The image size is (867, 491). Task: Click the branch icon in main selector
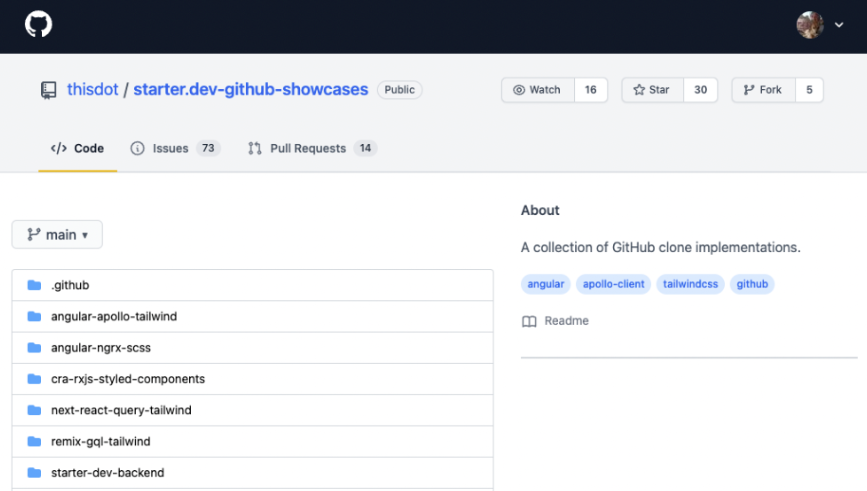[34, 234]
